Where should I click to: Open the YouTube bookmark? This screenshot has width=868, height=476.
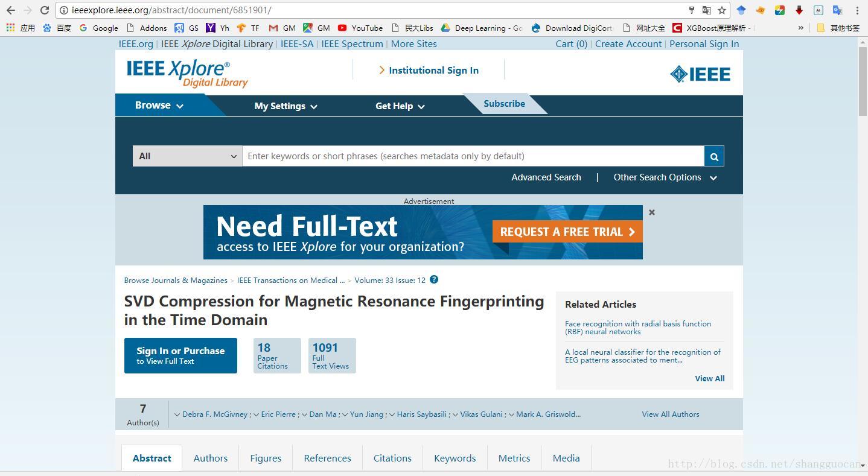[x=360, y=28]
